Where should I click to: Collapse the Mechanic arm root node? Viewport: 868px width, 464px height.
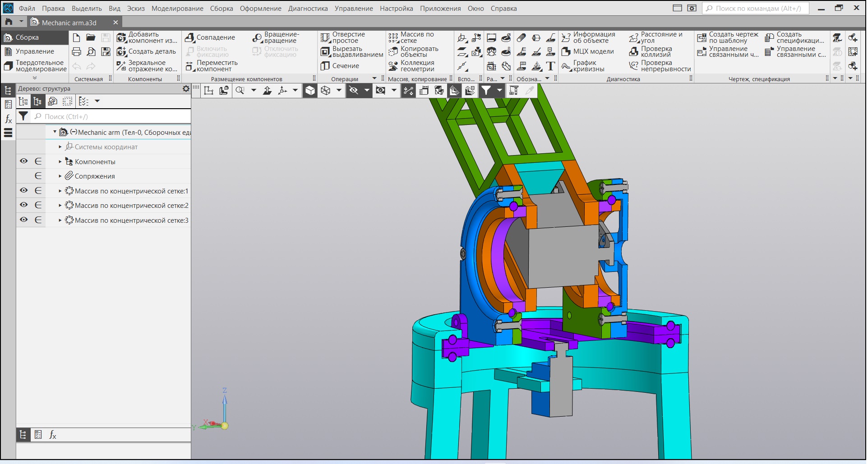55,132
